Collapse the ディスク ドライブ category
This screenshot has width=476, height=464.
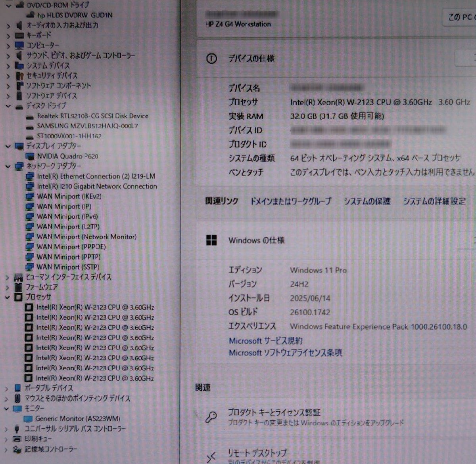(9, 106)
